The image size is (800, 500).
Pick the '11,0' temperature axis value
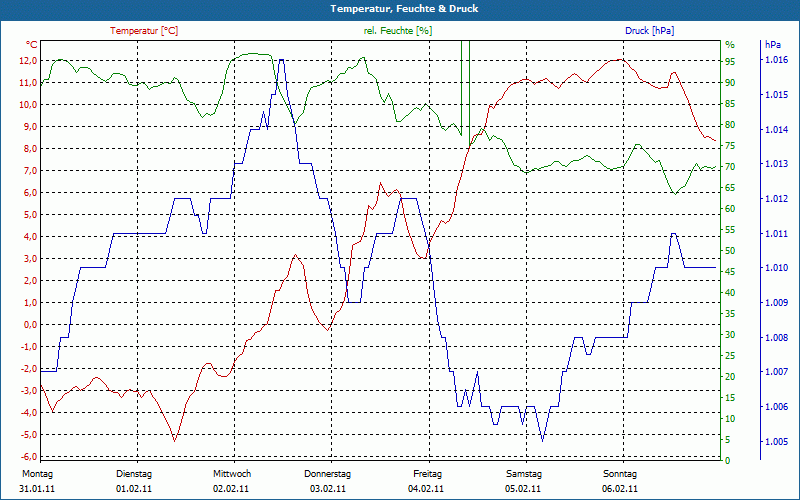28,83
